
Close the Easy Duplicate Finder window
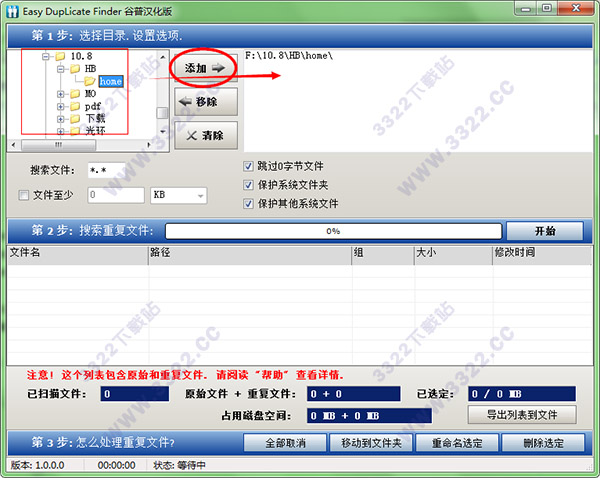[x=576, y=8]
